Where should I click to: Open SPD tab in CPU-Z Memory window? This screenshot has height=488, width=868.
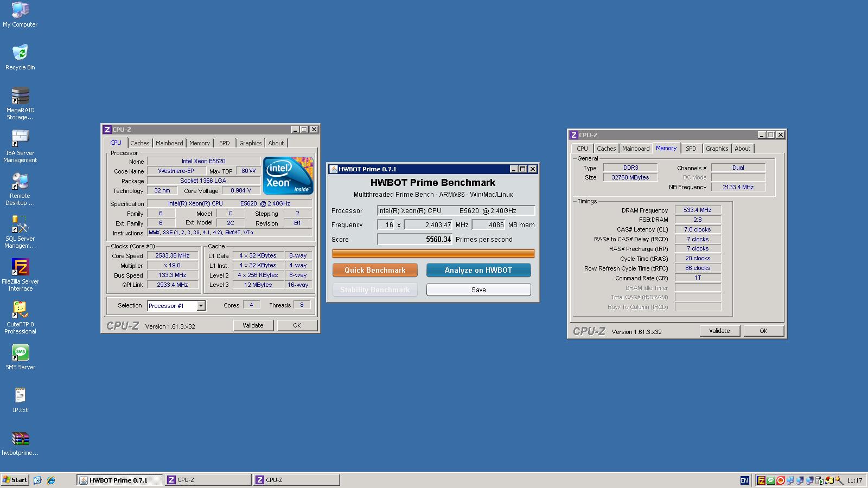691,149
